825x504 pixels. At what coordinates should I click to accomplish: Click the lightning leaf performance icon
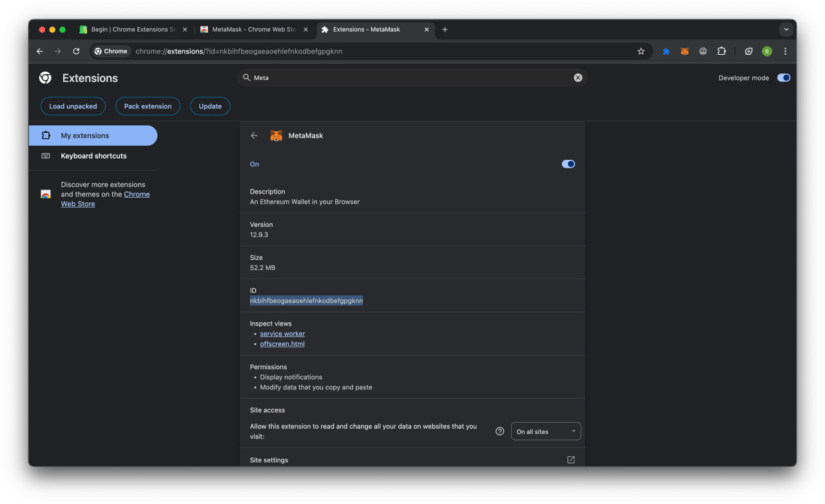pyautogui.click(x=748, y=52)
